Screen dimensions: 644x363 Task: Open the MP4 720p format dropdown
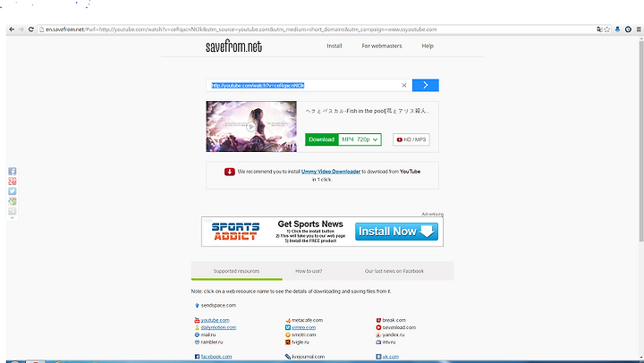(x=360, y=139)
